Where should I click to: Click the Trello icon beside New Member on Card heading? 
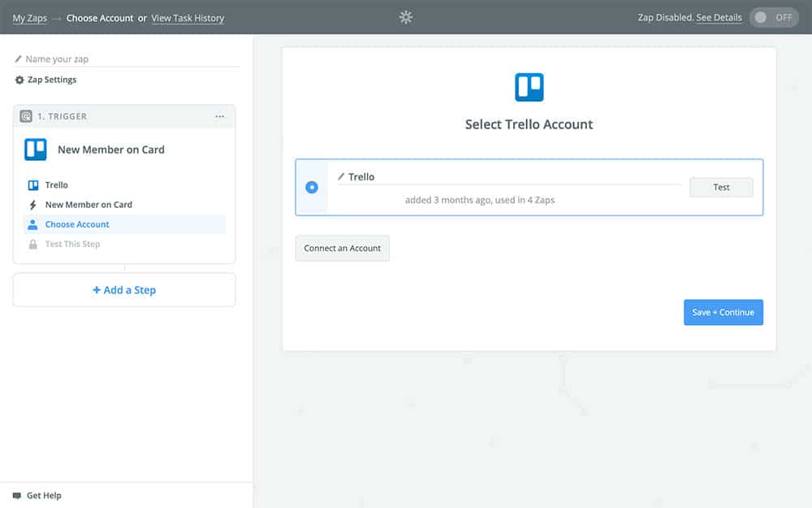(36, 150)
